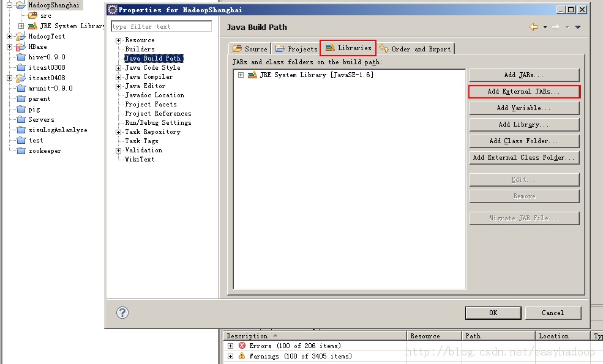Click the pig folder icon
This screenshot has width=603, height=364.
[21, 109]
